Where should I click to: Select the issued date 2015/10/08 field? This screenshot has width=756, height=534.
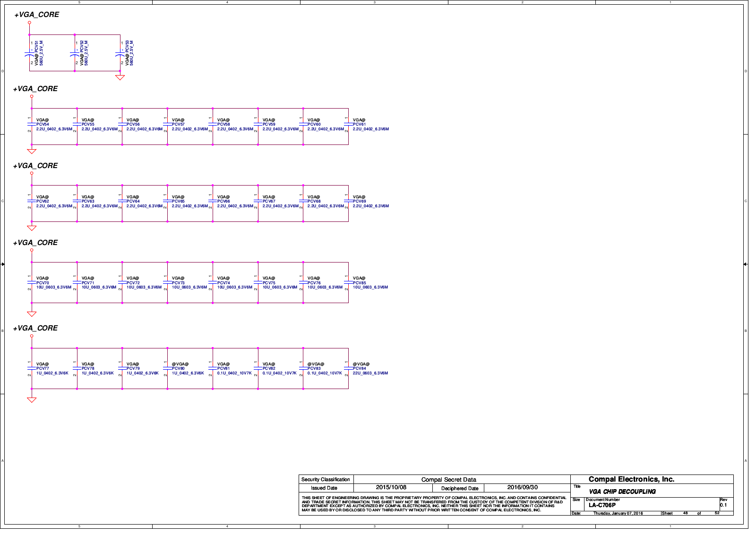click(391, 487)
